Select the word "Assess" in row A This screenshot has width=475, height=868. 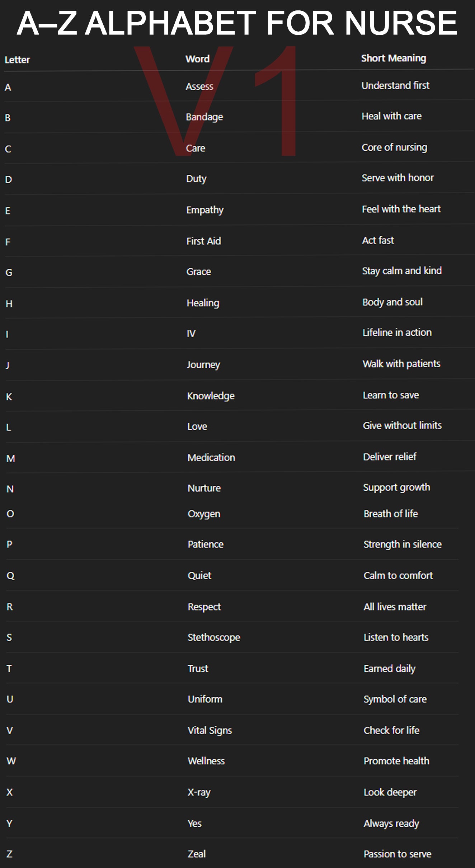[x=199, y=86]
